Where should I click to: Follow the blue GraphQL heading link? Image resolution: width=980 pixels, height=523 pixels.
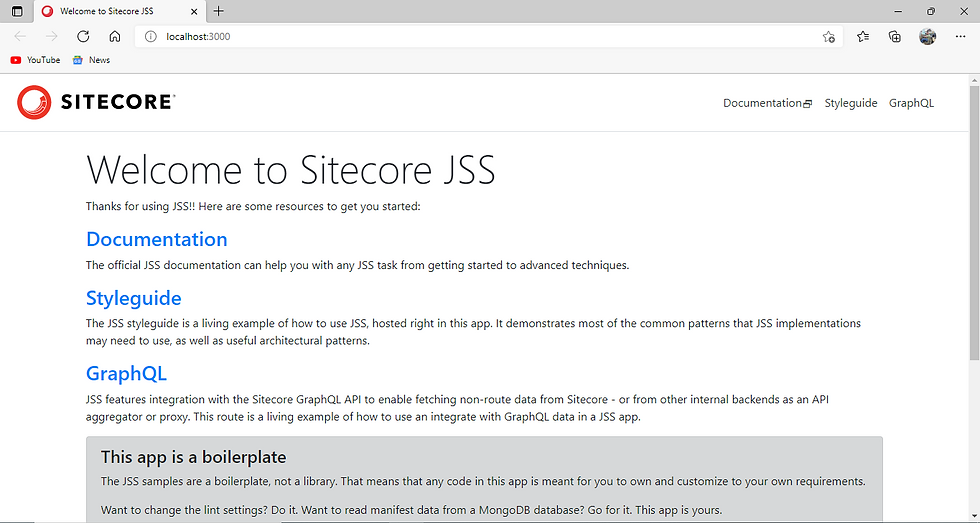pyautogui.click(x=126, y=374)
